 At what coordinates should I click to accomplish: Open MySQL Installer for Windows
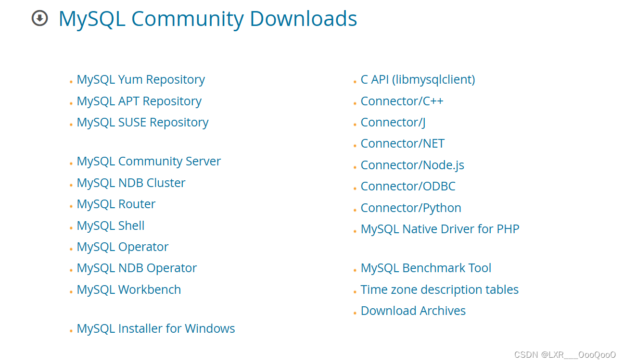coord(155,328)
